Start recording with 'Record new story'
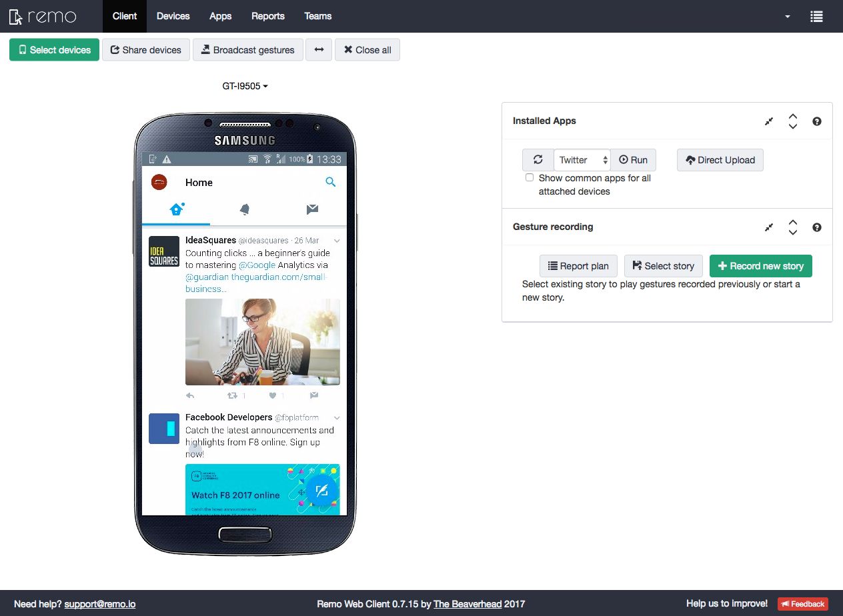The image size is (843, 616). pos(760,265)
